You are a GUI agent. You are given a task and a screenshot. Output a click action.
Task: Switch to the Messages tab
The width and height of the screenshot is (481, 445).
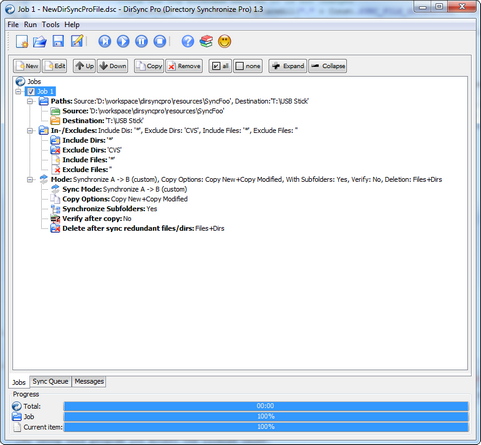tap(89, 381)
